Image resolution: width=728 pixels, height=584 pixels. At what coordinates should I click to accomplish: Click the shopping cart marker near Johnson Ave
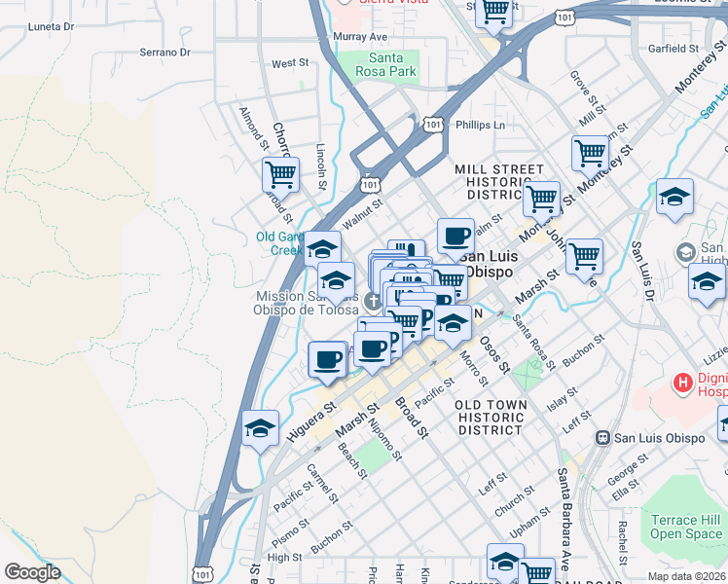[x=585, y=258]
